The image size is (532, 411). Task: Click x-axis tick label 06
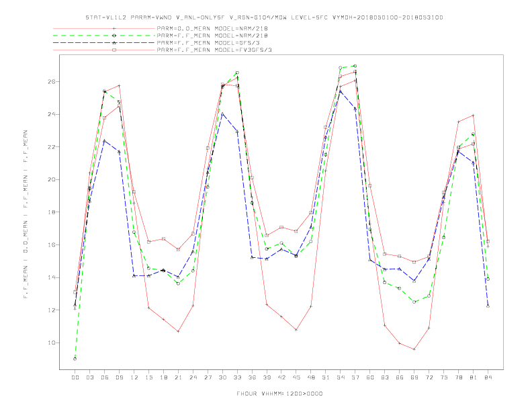point(105,377)
